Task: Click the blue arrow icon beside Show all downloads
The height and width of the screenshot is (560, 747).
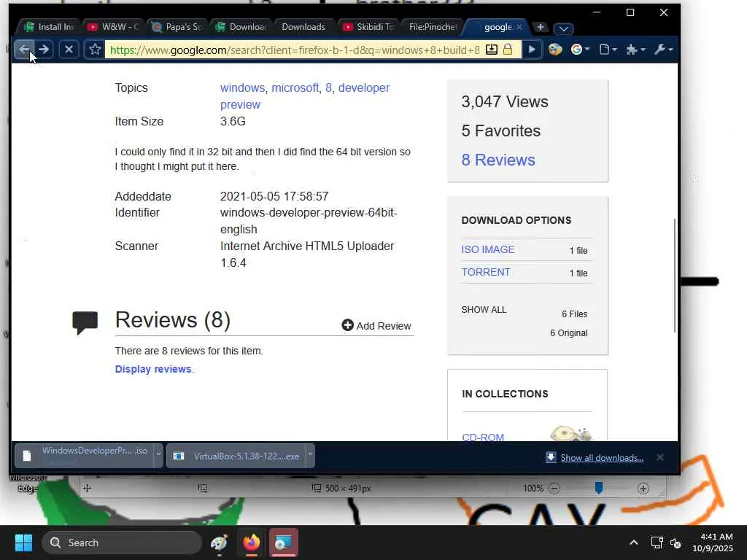Action: (551, 457)
